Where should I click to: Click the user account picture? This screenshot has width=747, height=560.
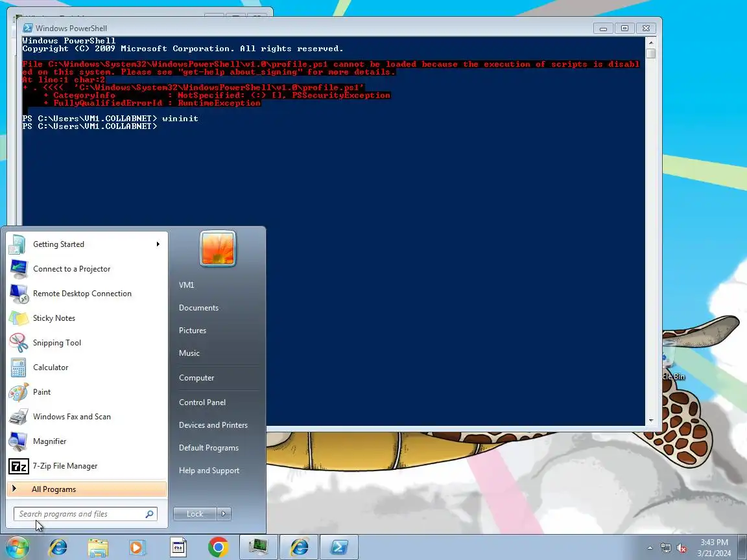pos(218,249)
